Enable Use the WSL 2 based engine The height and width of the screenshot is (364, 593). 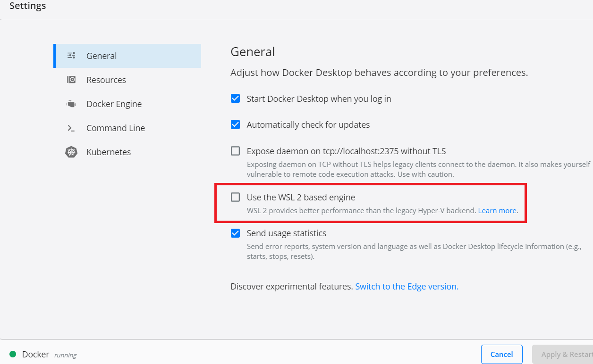[x=235, y=197]
